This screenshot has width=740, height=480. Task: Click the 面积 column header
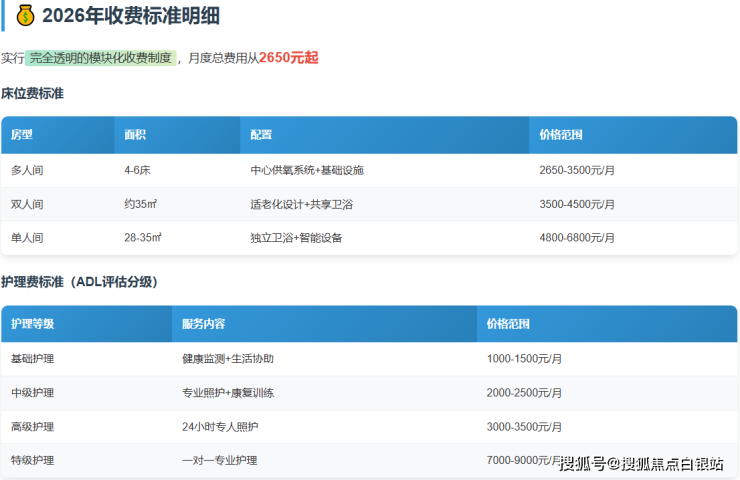135,135
